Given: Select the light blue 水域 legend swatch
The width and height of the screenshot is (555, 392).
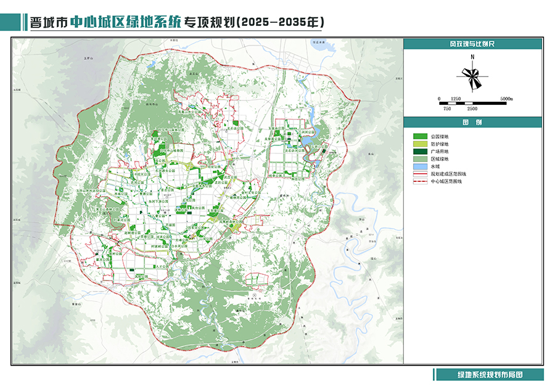Looking at the screenshot, I should [419, 167].
